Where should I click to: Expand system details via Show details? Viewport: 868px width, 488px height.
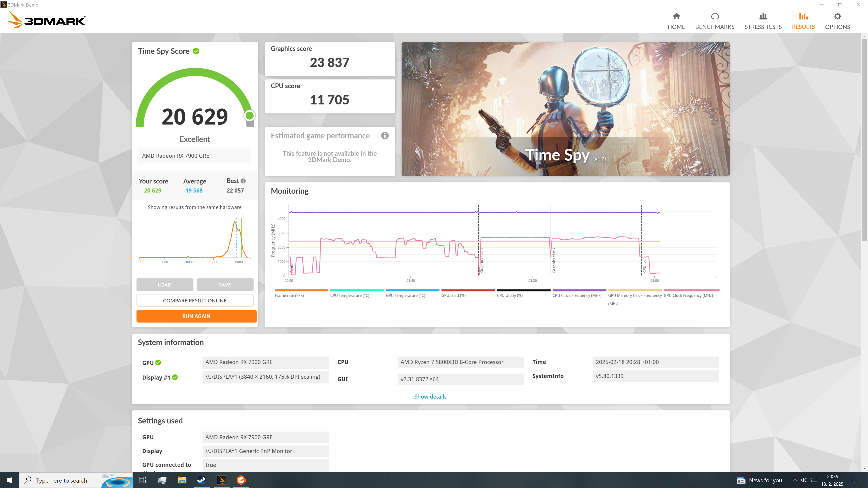pos(430,396)
